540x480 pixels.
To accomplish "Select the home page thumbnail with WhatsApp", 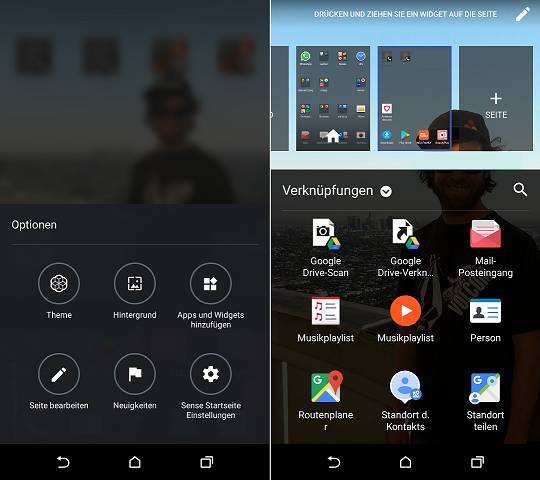I will (333, 98).
